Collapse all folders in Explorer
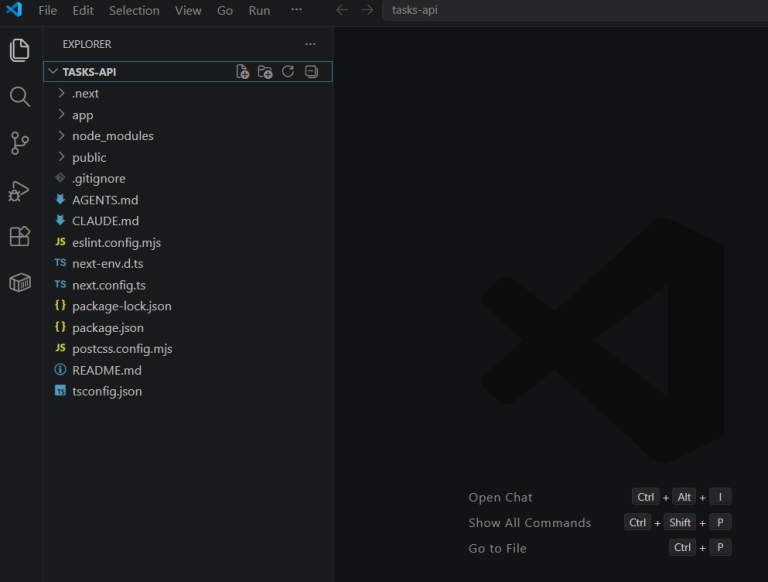This screenshot has width=768, height=582. 311,72
